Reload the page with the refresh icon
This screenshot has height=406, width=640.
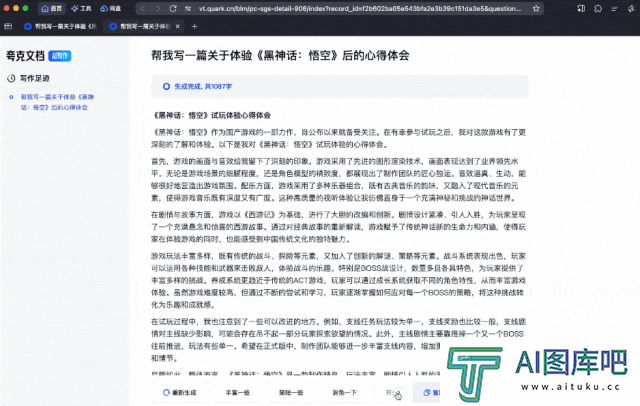pos(173,8)
